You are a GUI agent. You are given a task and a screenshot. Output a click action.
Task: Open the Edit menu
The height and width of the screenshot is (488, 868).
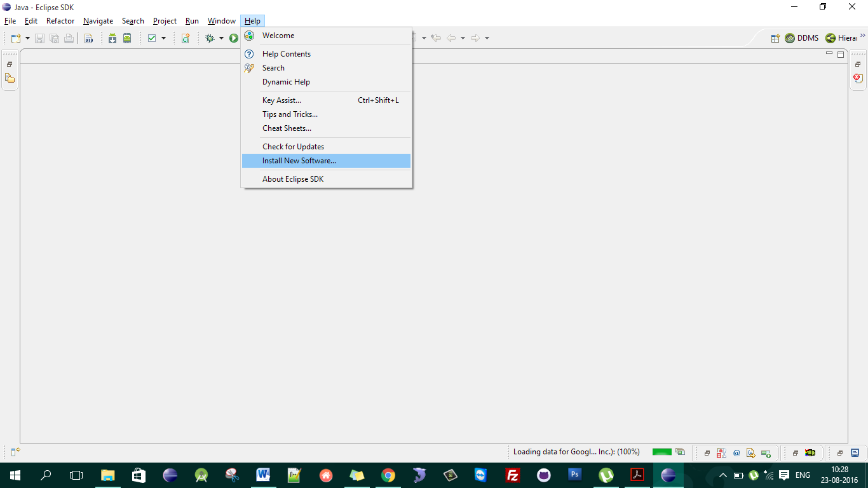31,21
